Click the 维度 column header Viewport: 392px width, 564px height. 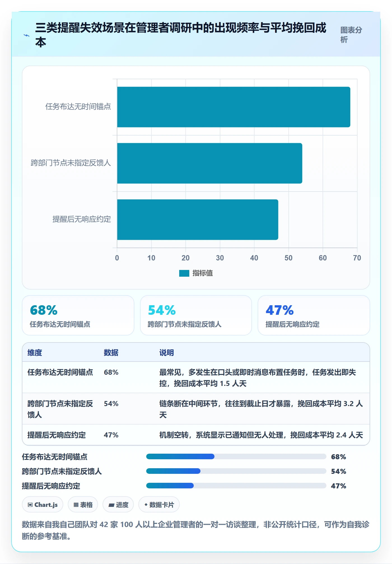pos(35,353)
